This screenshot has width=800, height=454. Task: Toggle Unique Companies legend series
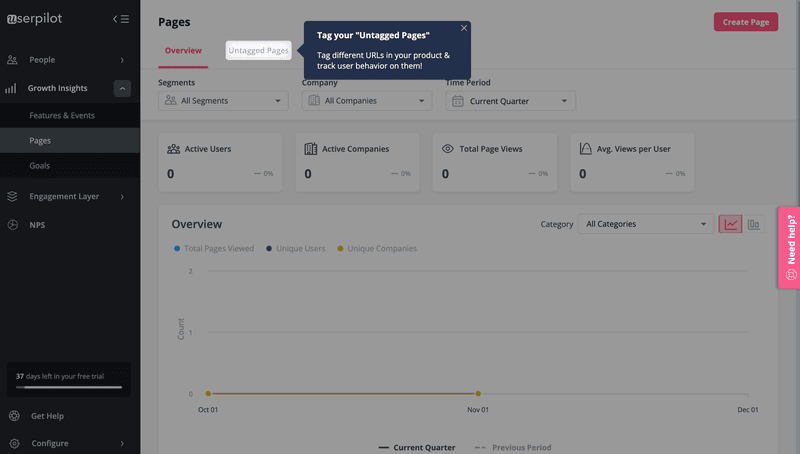(x=377, y=248)
